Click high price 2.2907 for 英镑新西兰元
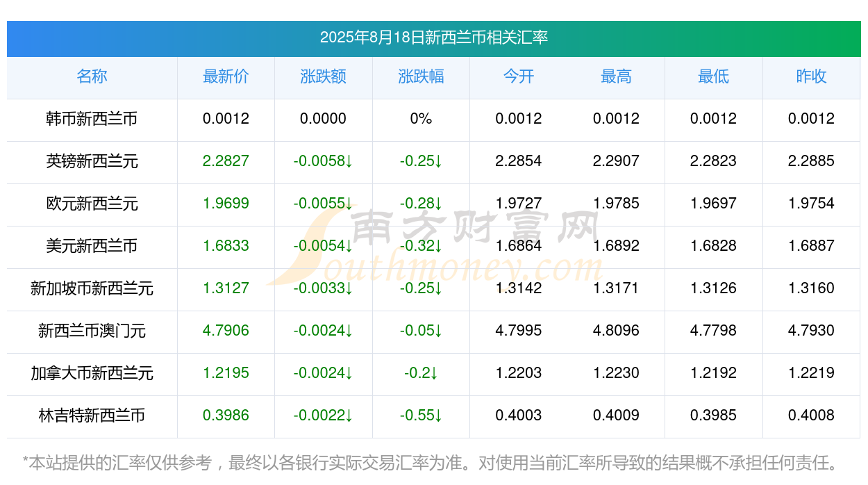 pyautogui.click(x=616, y=161)
